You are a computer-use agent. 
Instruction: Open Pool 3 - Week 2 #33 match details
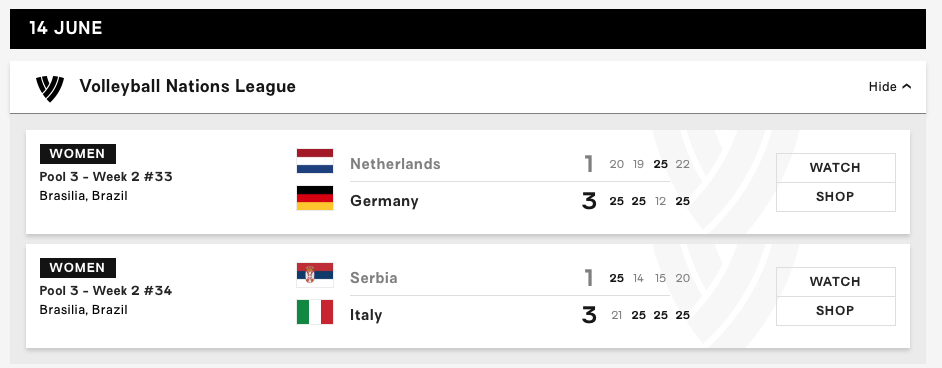point(106,176)
